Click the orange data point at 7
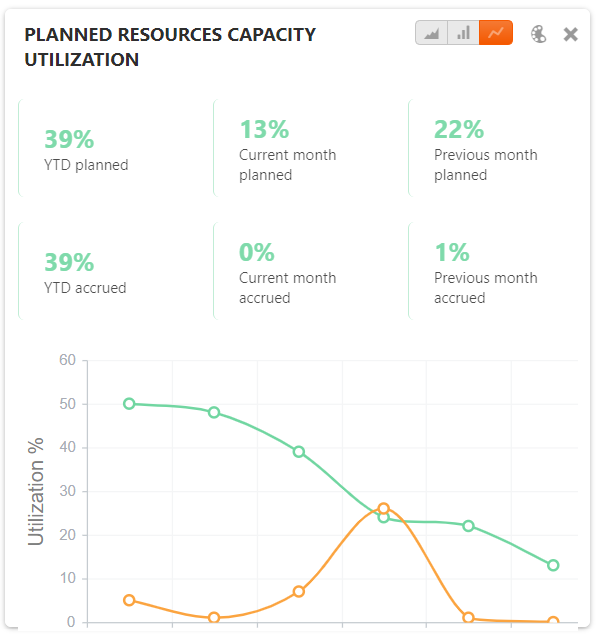Screen dimensions: 604x637 pos(299,591)
